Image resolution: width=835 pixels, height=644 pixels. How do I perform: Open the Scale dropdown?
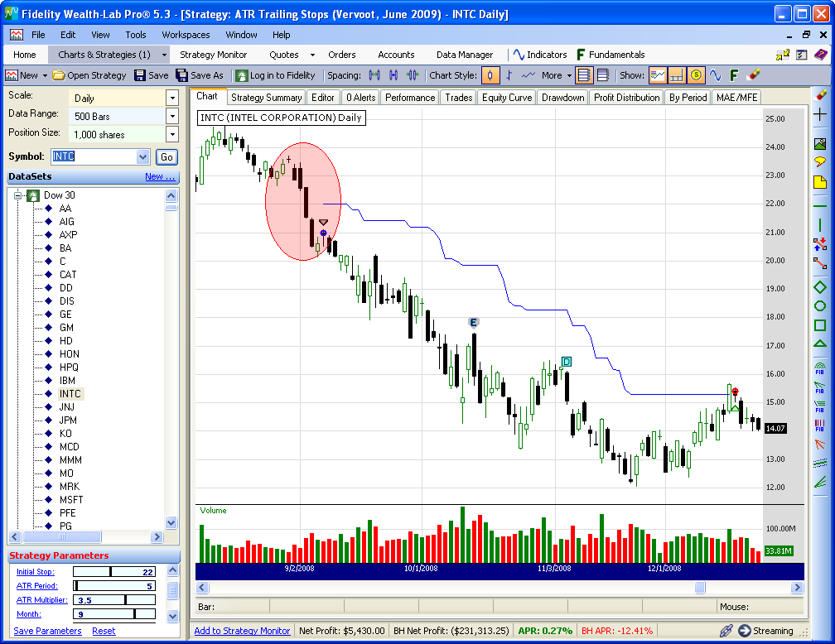pos(172,98)
